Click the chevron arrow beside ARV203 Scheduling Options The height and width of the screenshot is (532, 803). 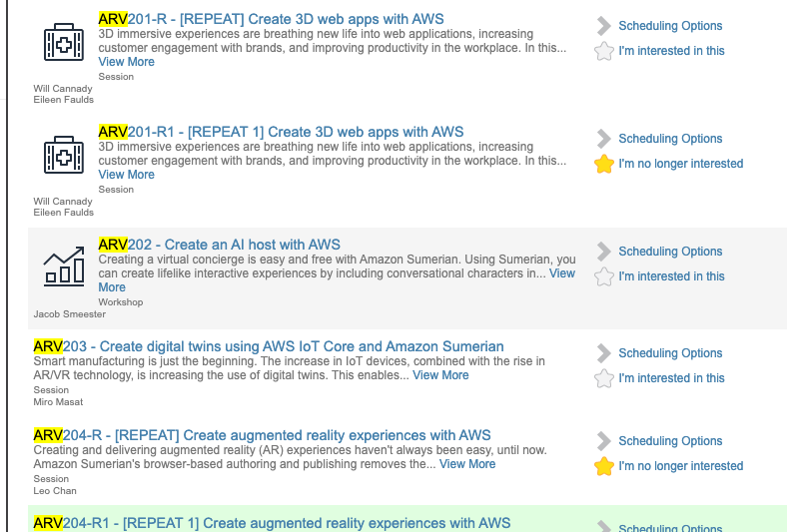point(604,352)
